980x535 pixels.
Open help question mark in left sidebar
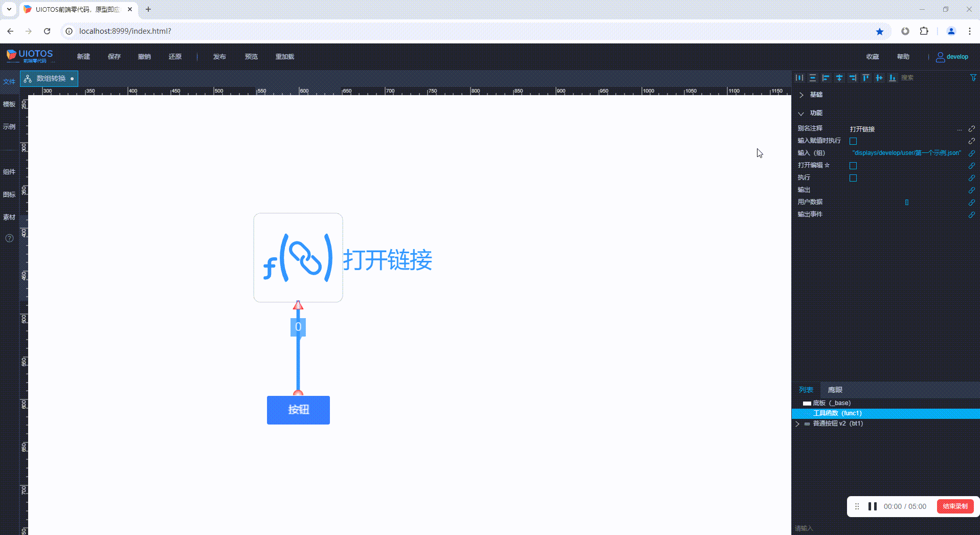[9, 238]
